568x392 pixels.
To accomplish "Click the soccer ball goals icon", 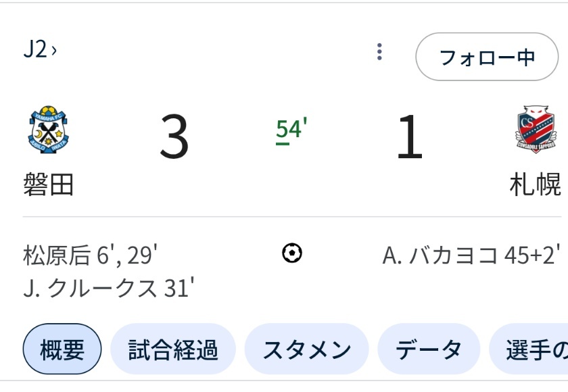I will (x=292, y=253).
